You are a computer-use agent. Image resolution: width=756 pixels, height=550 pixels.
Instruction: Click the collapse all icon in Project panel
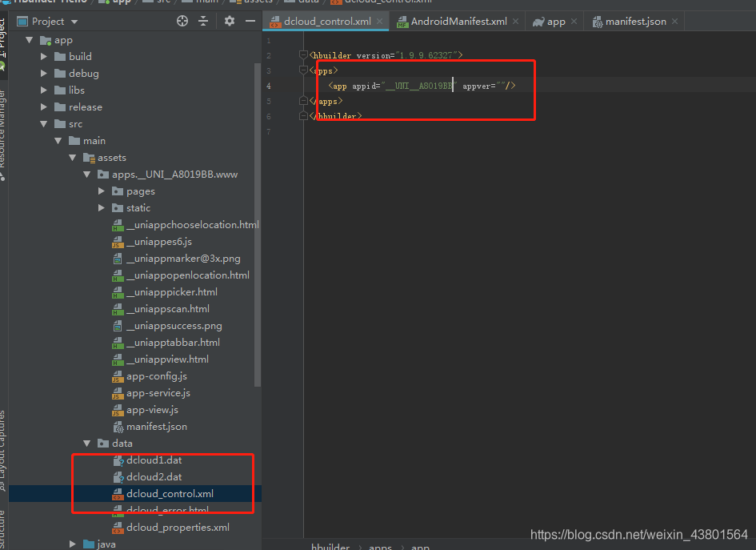203,21
